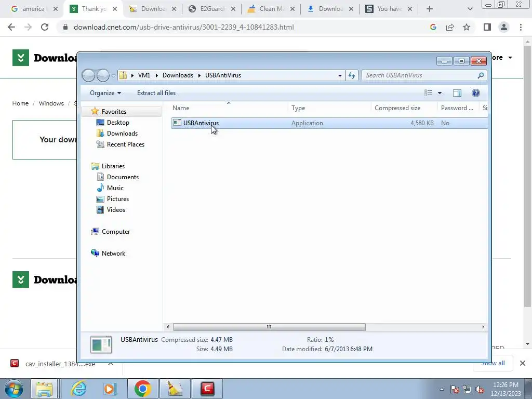Close the Chrome downloads bar
This screenshot has width=532, height=399.
point(523,363)
